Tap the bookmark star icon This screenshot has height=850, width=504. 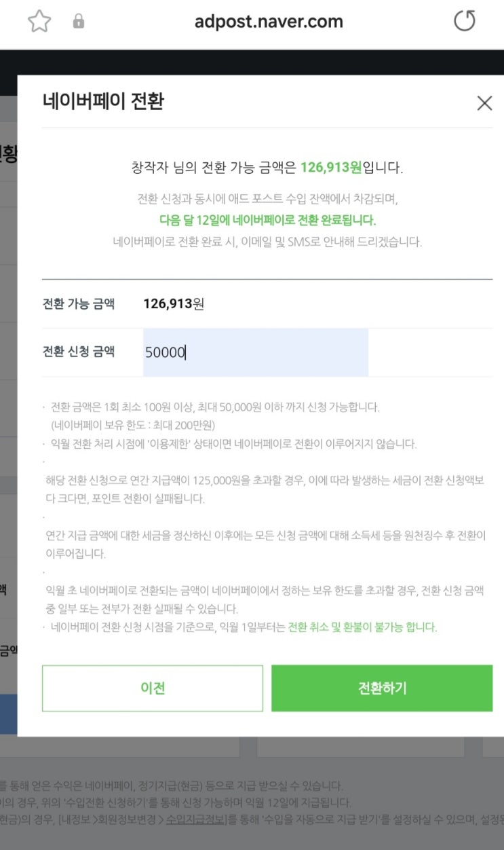click(39, 22)
